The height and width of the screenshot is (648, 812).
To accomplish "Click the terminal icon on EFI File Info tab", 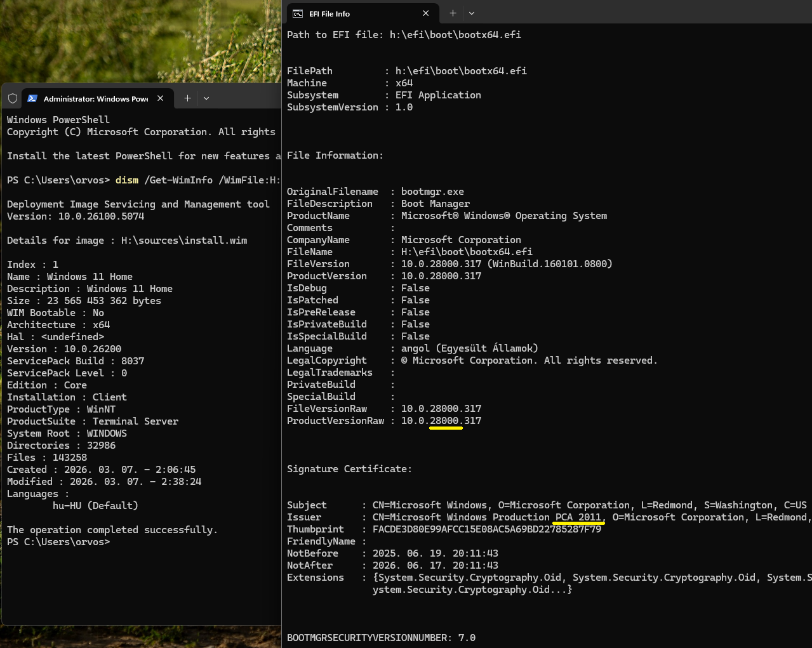I will [298, 13].
